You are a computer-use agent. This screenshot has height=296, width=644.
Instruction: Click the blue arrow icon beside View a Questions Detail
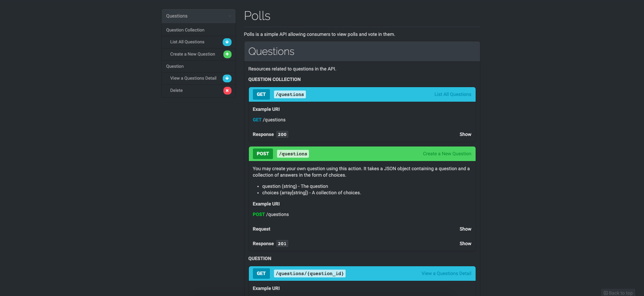click(227, 78)
